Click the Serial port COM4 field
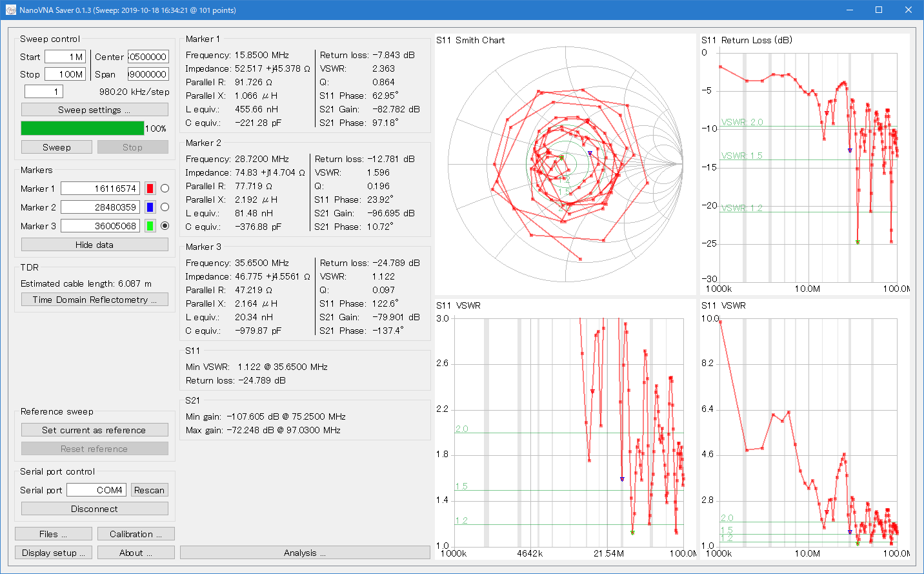924x574 pixels. [x=96, y=490]
